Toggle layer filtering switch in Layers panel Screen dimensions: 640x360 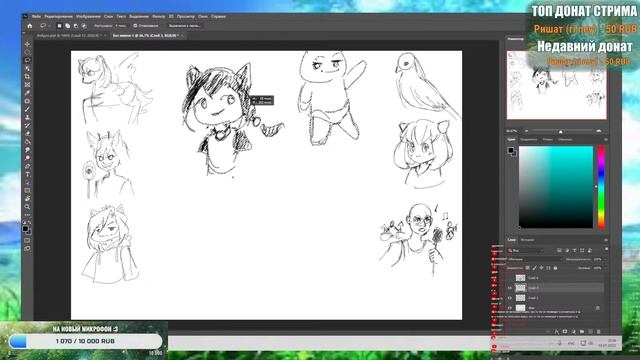pos(606,249)
